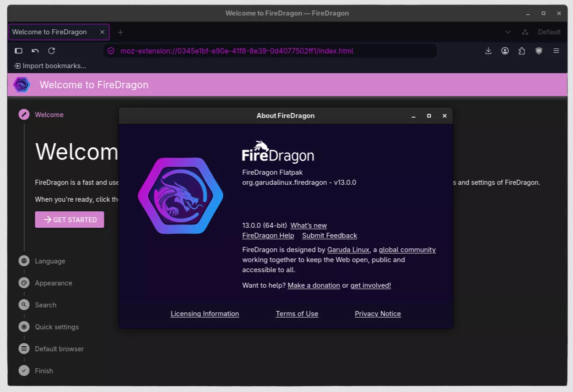The width and height of the screenshot is (573, 392).
Task: Open the account profile icon
Action: tap(505, 51)
